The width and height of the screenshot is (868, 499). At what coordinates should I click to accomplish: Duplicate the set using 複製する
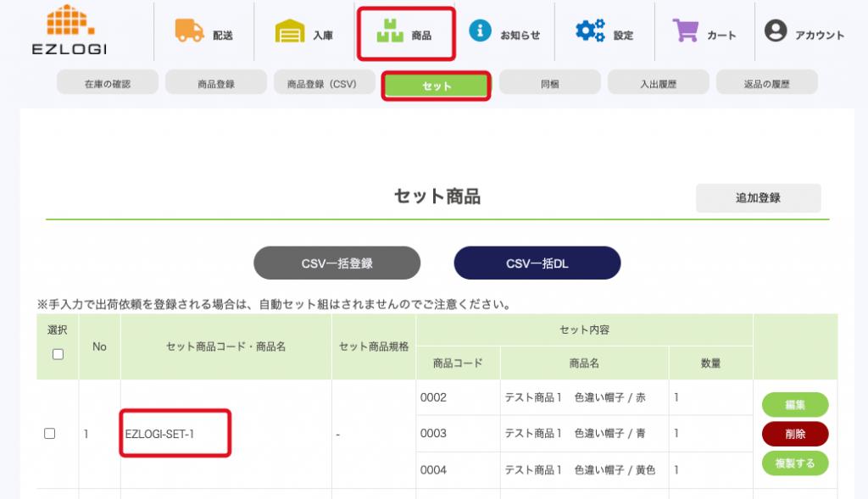[795, 463]
